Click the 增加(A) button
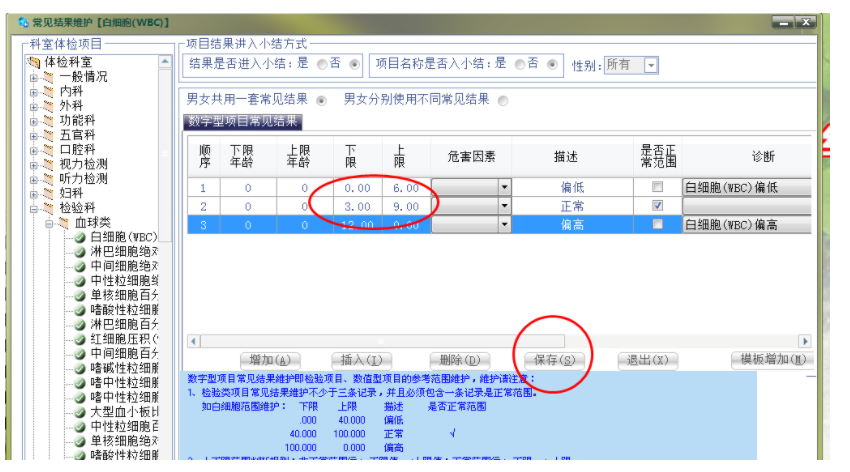The image size is (850, 472). [x=270, y=360]
